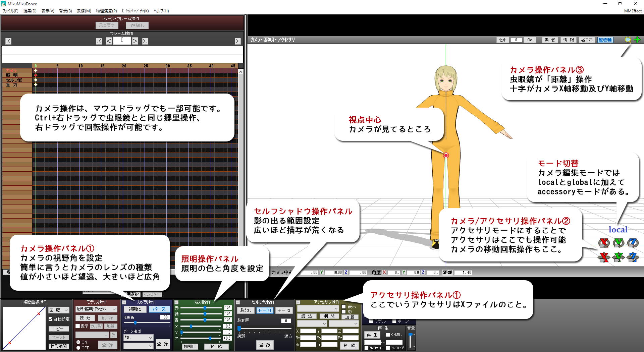
Task: Open the 表示(V) menu
Action: [x=48, y=11]
